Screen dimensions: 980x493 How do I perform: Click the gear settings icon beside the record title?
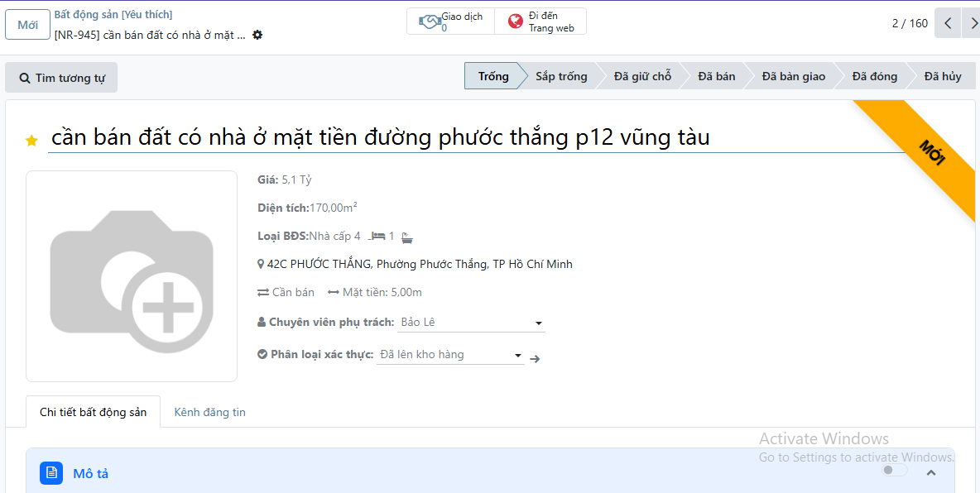[x=257, y=36]
